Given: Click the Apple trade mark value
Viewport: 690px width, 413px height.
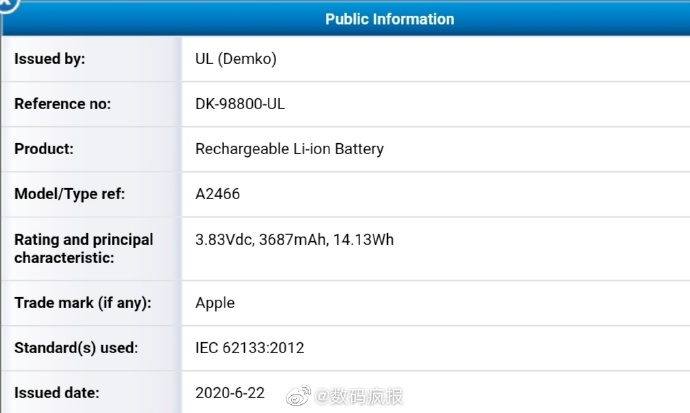Looking at the screenshot, I should (x=215, y=302).
